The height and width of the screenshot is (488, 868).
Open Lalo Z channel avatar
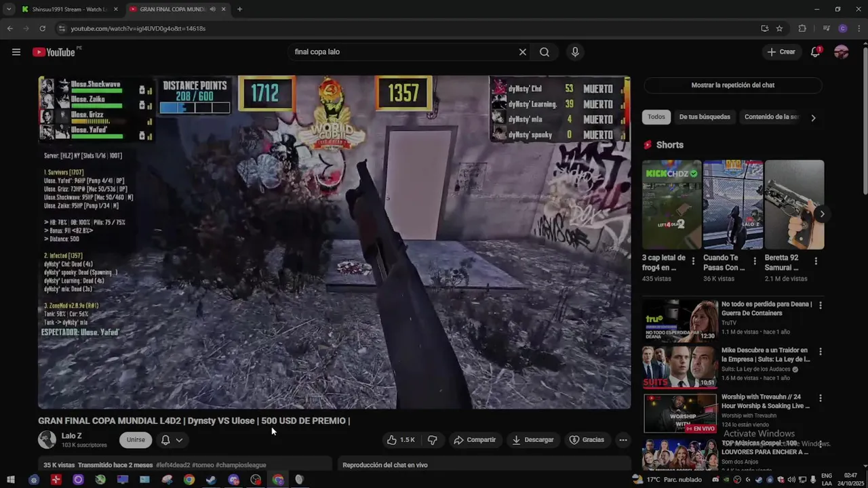pyautogui.click(x=47, y=440)
